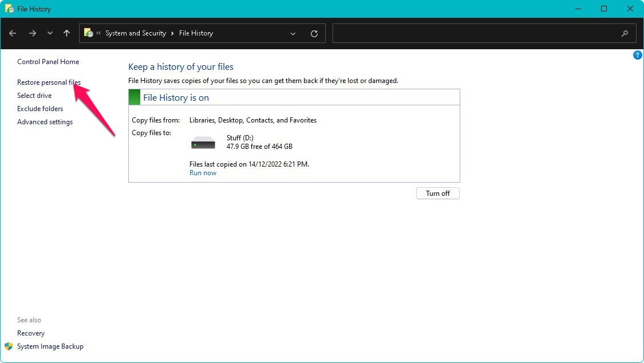This screenshot has width=644, height=363.
Task: Click the Stuff (D:) drive icon
Action: click(203, 143)
